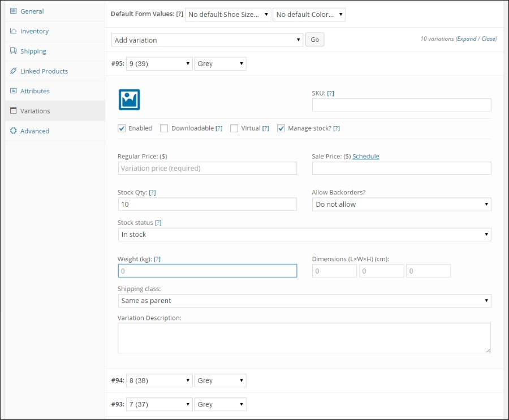Select the Linked Products chain icon
Image resolution: width=509 pixels, height=420 pixels.
[x=14, y=71]
